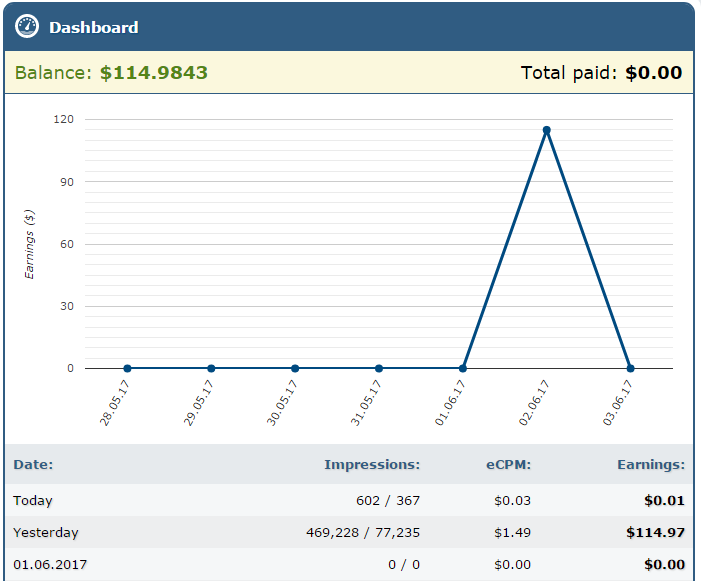This screenshot has height=581, width=701.
Task: Click the Earnings column header
Action: (x=650, y=464)
